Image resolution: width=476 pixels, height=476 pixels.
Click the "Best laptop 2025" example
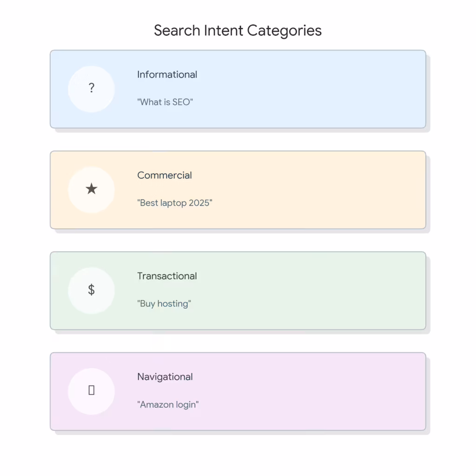(174, 203)
